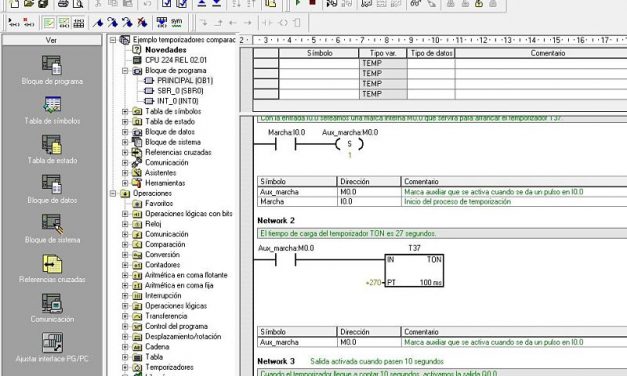Click the green RUN mode icon
Viewport: 627px width, 376px height.
pyautogui.click(x=298, y=3)
